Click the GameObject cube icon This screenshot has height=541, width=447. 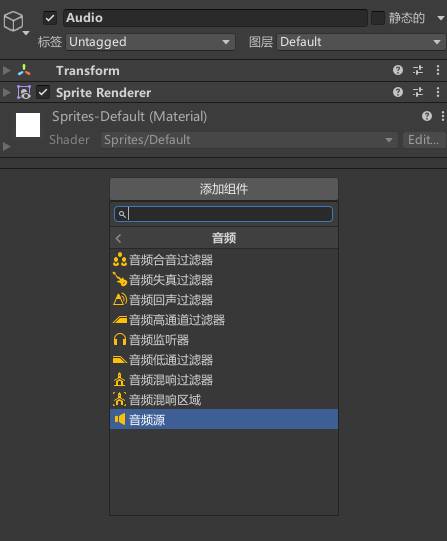point(13,21)
